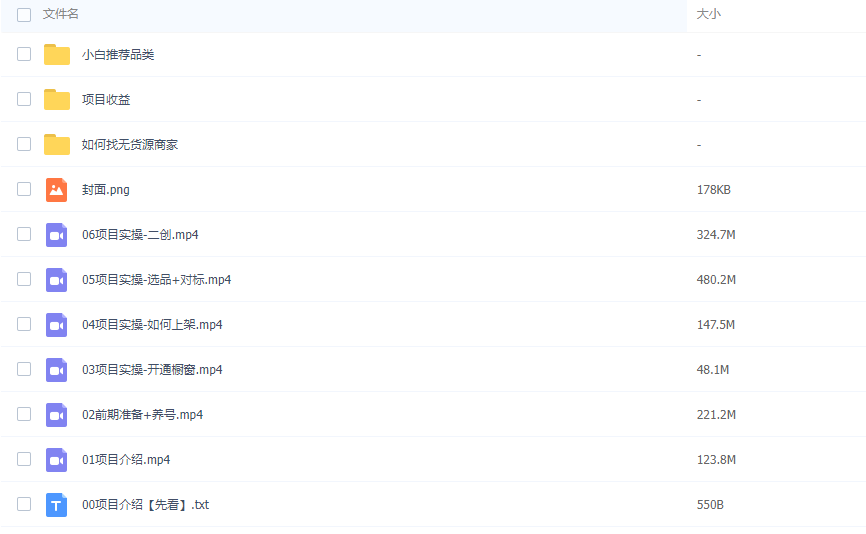Check the box for 封面.png

(24, 189)
